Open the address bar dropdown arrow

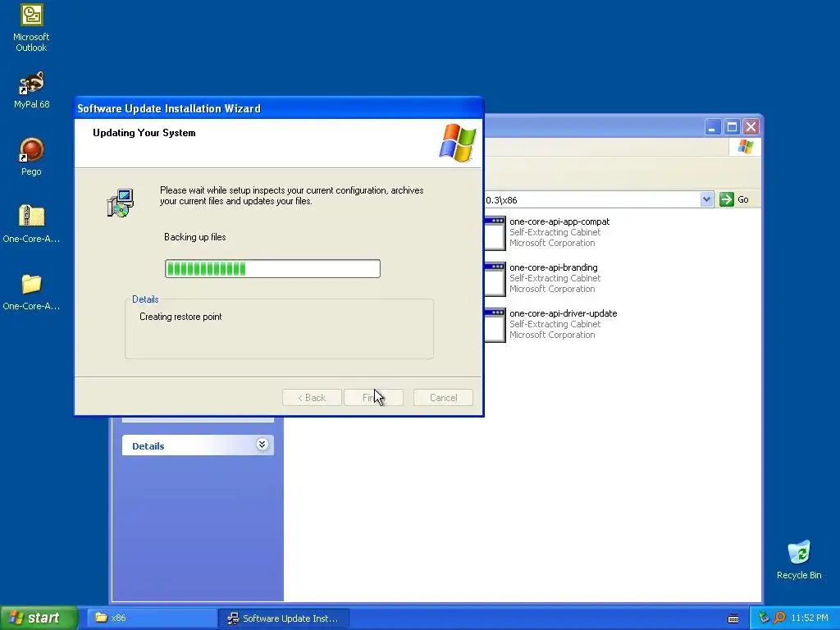click(x=706, y=199)
